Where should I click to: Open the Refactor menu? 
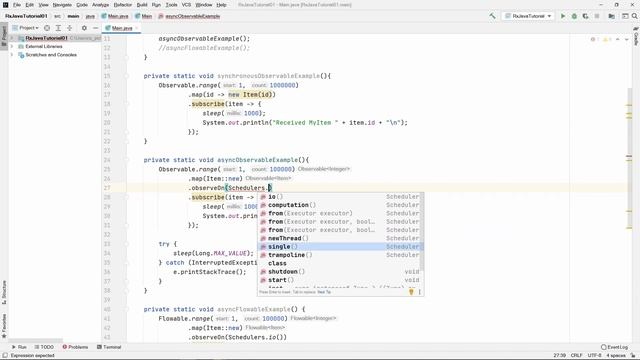(x=122, y=5)
